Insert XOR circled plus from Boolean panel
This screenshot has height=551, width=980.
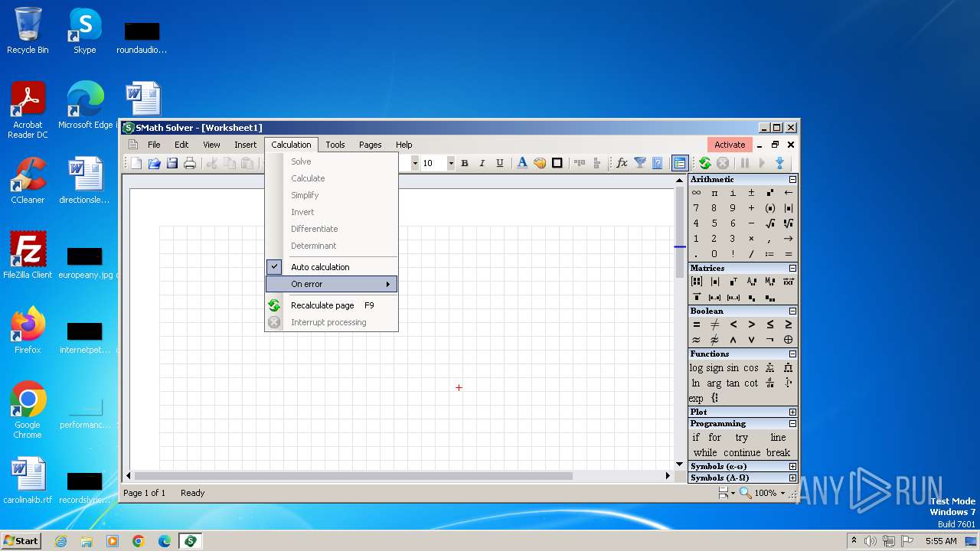788,340
